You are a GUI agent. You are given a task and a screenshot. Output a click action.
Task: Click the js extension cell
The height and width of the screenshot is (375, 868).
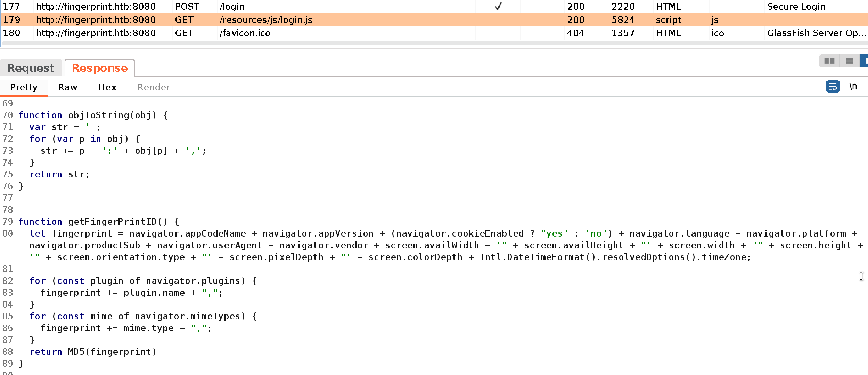pos(715,20)
